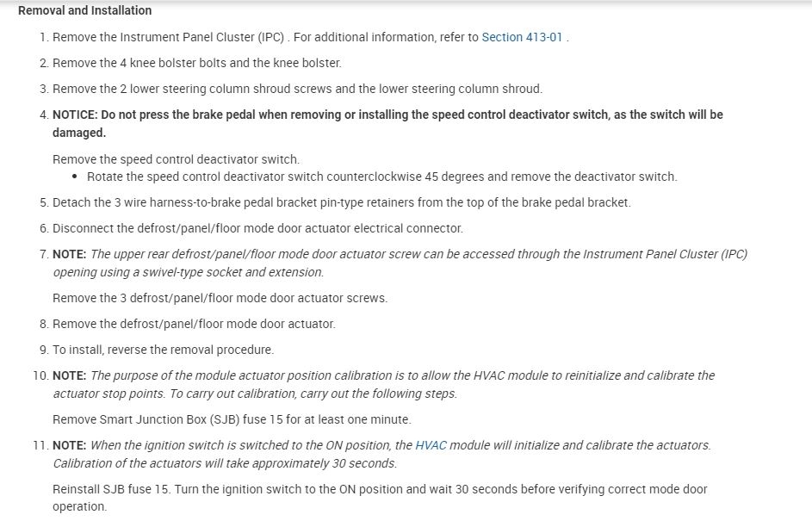The image size is (812, 527).
Task: Click step 3 lower steering column shroud text
Action: [297, 89]
